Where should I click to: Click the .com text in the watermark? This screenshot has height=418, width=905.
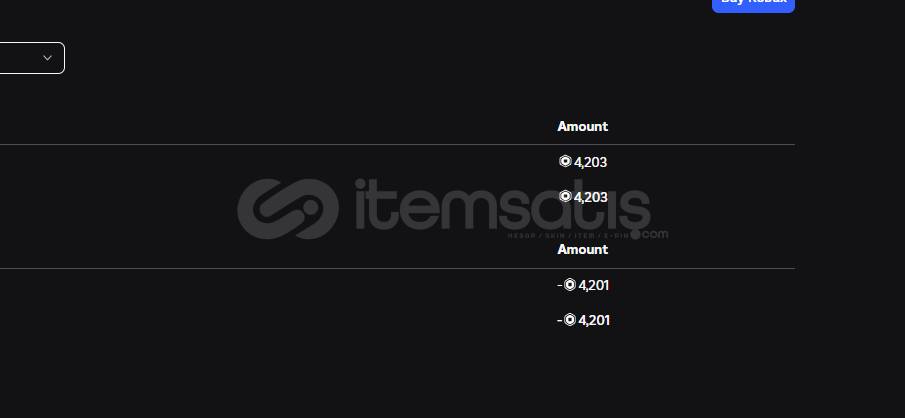(x=655, y=234)
